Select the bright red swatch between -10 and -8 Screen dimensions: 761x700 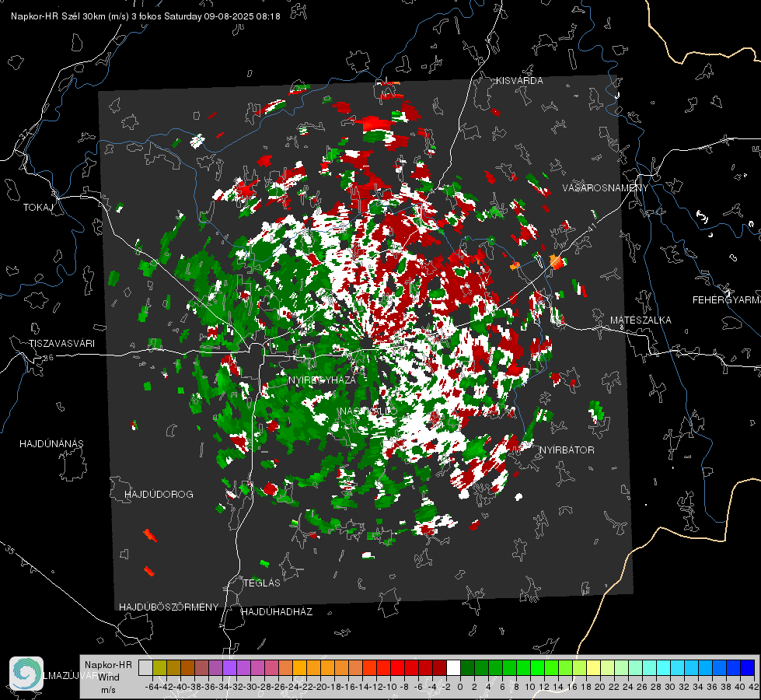(397, 667)
